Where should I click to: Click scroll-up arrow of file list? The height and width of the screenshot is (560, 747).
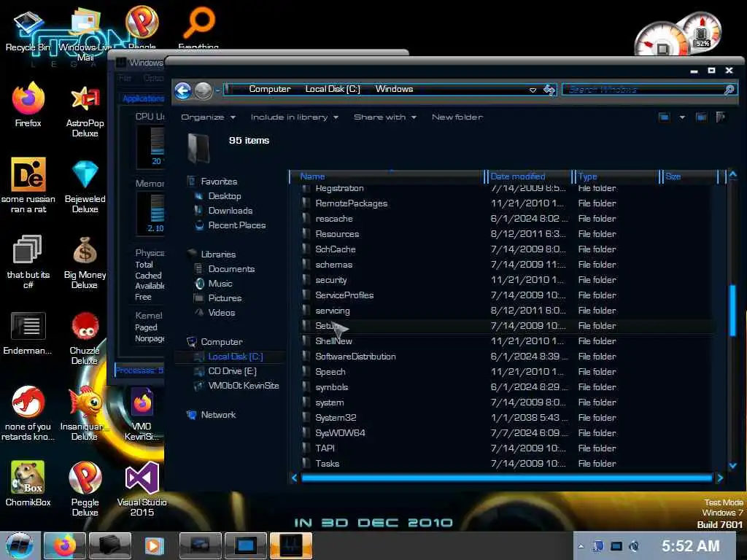click(x=732, y=175)
